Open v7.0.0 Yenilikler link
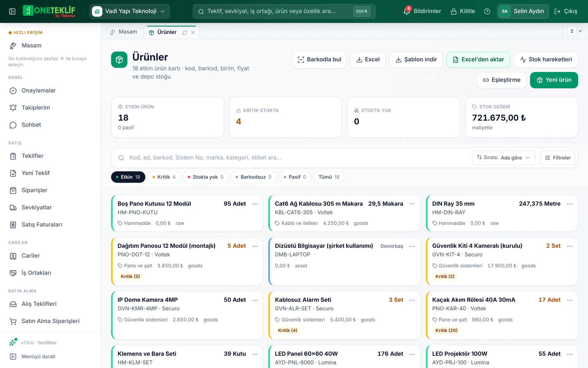 33,343
